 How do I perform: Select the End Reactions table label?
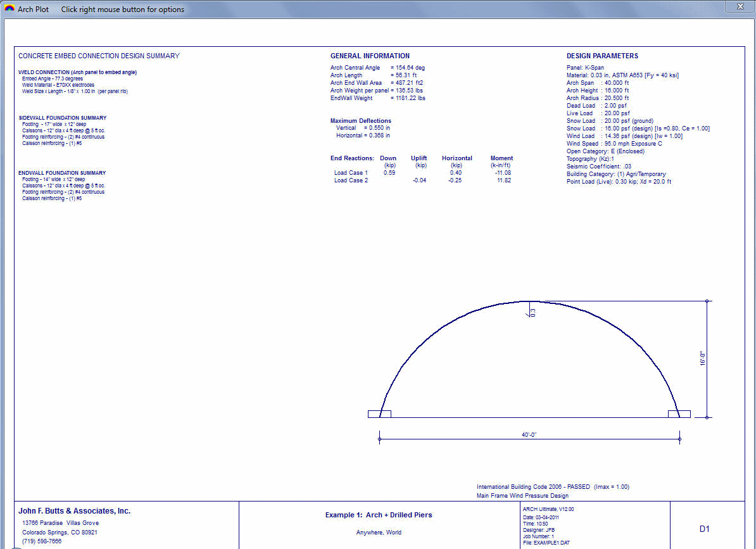(352, 158)
